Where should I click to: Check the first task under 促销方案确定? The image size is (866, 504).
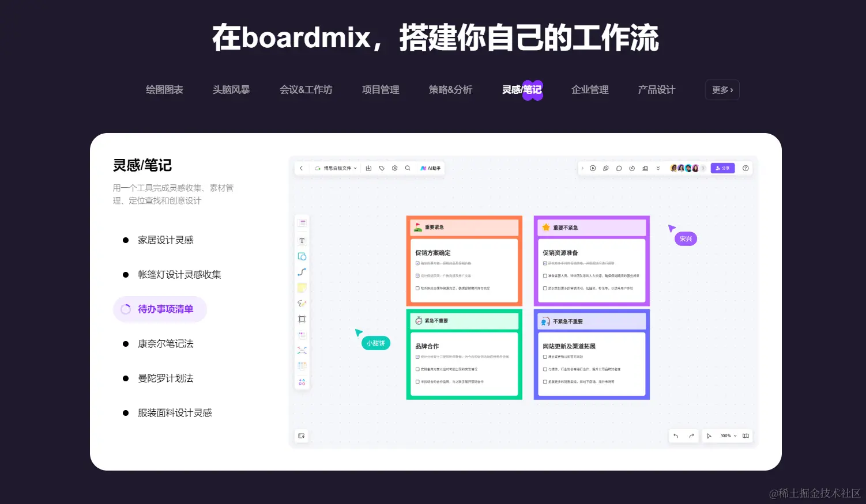point(418,263)
